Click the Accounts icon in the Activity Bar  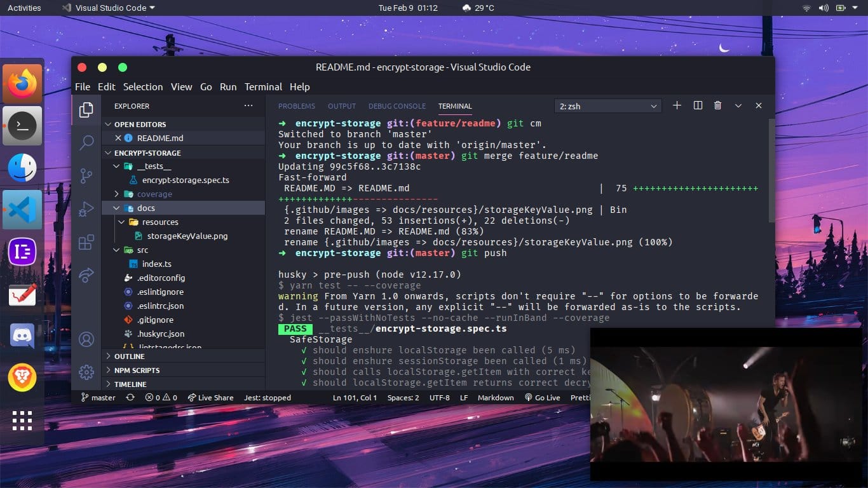86,339
